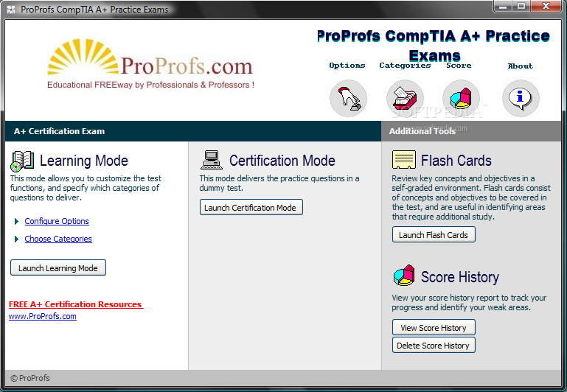Click the Options label in header
This screenshot has height=392, width=567.
point(347,66)
